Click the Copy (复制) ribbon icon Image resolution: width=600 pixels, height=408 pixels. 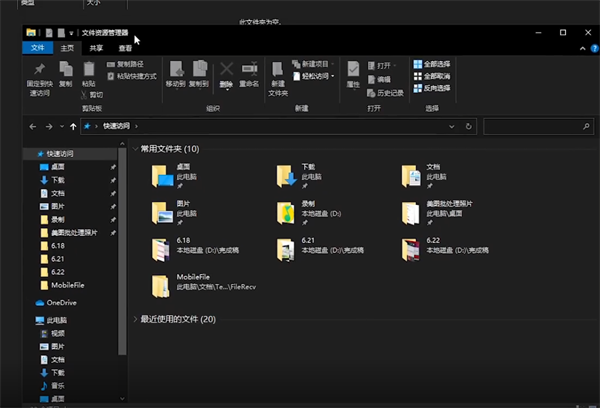(65, 70)
